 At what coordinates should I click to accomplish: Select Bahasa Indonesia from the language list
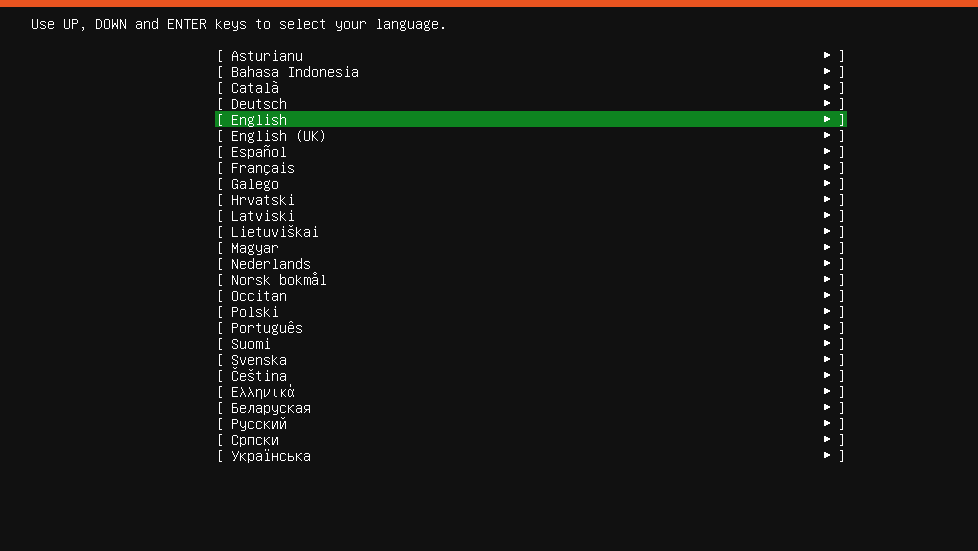tap(531, 72)
